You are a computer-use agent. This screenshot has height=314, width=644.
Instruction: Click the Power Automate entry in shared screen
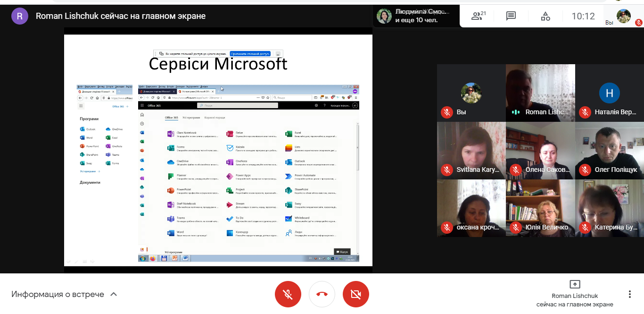point(310,177)
